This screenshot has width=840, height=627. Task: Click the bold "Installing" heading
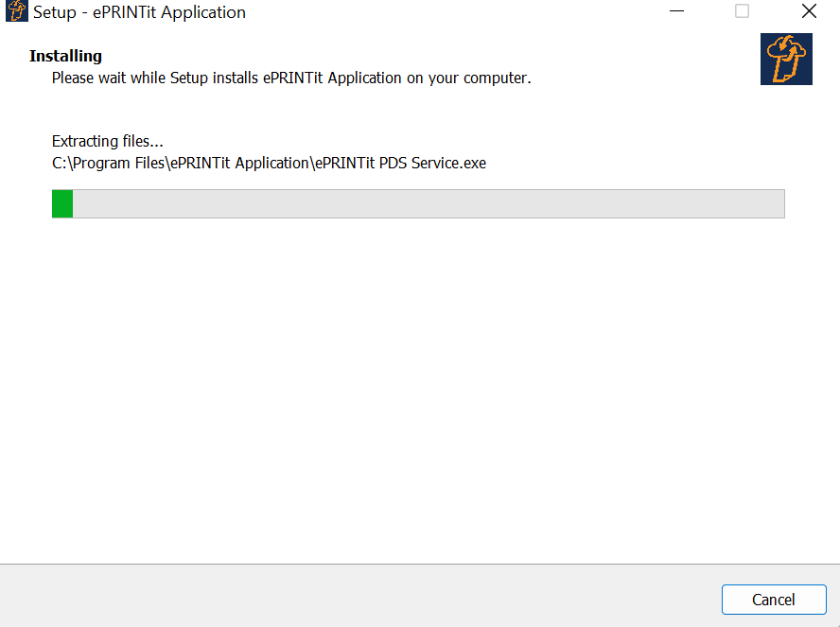pos(65,56)
